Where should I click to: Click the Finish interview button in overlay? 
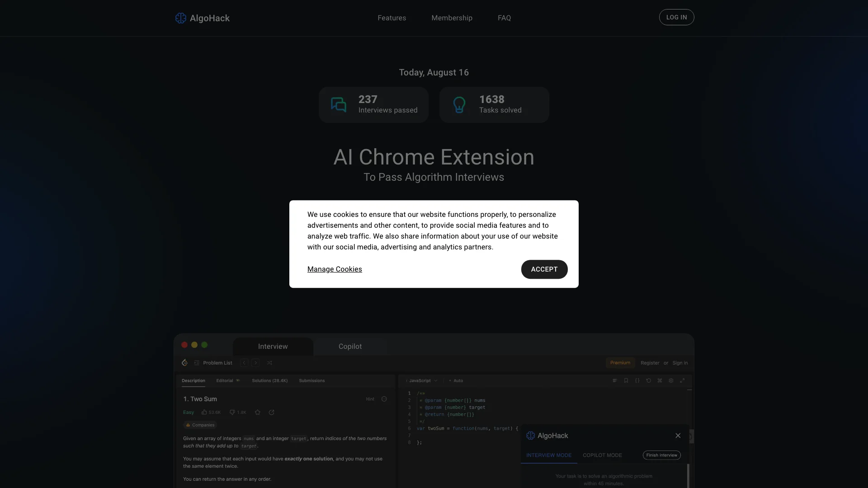[661, 455]
